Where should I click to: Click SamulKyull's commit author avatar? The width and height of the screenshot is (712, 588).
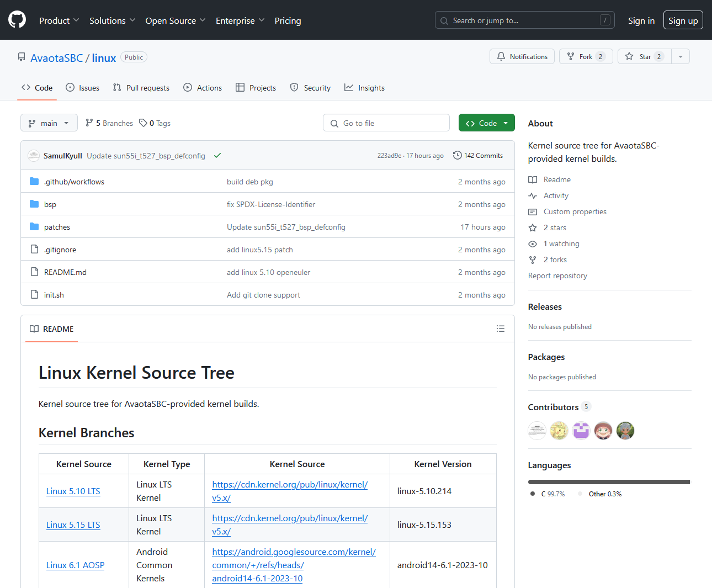click(x=34, y=156)
